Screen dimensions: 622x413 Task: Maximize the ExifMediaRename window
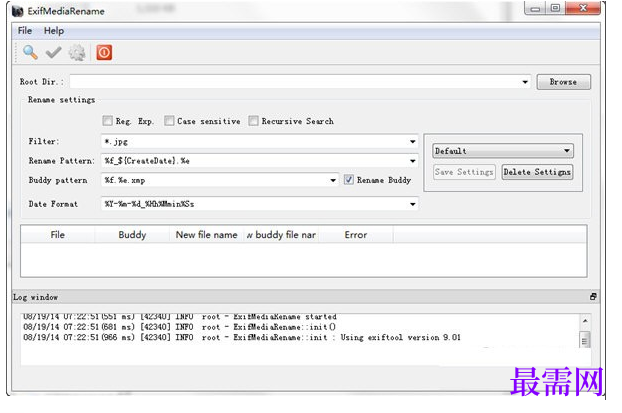point(555,8)
